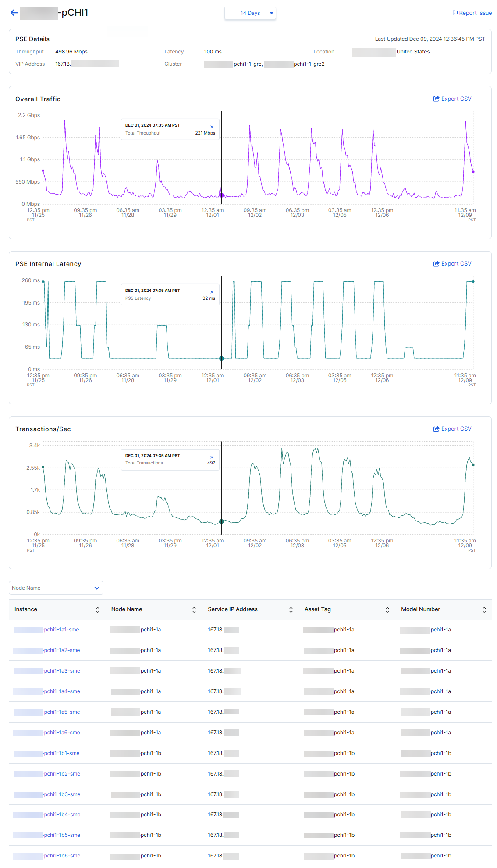Open the 14 Days time range dropdown
Image resolution: width=497 pixels, height=868 pixels.
250,13
